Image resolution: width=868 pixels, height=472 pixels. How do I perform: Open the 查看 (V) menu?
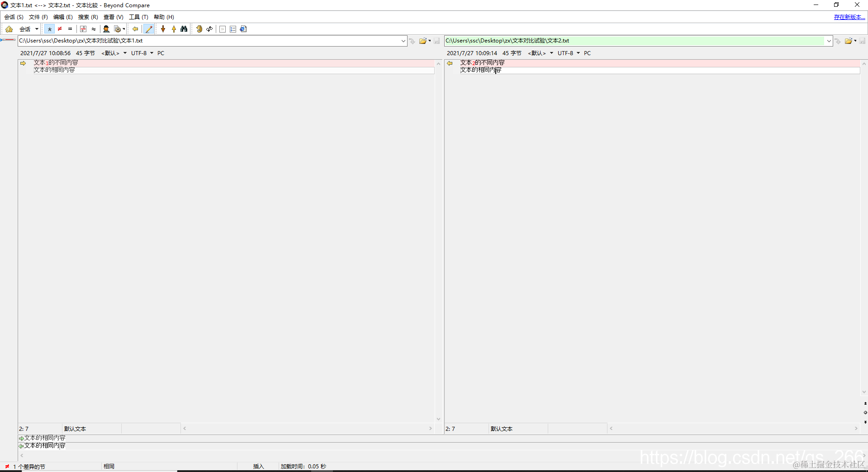click(113, 17)
